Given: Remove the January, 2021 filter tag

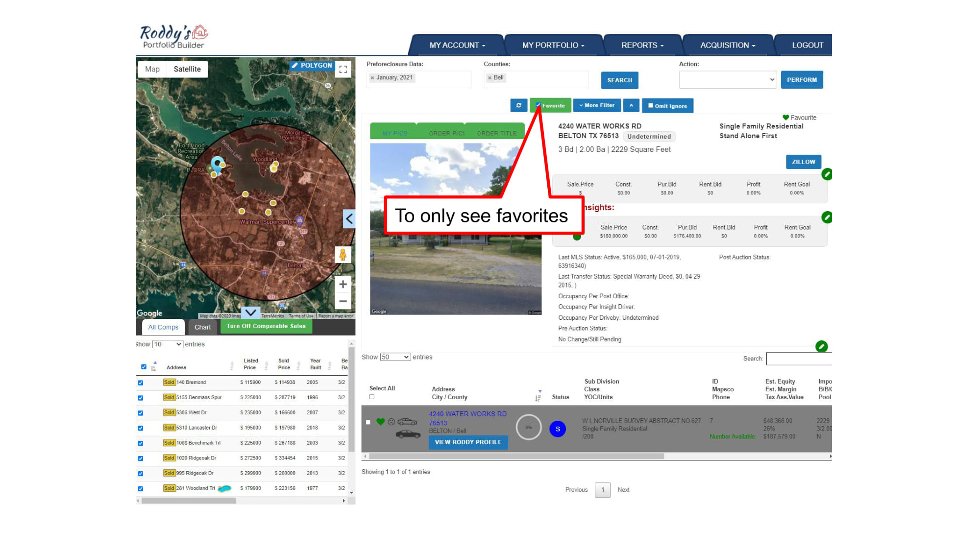Looking at the screenshot, I should [372, 78].
